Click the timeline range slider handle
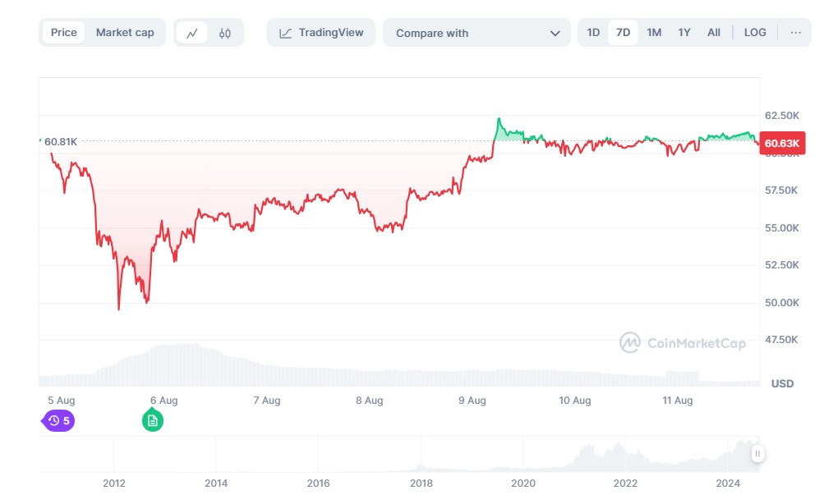 pos(757,454)
